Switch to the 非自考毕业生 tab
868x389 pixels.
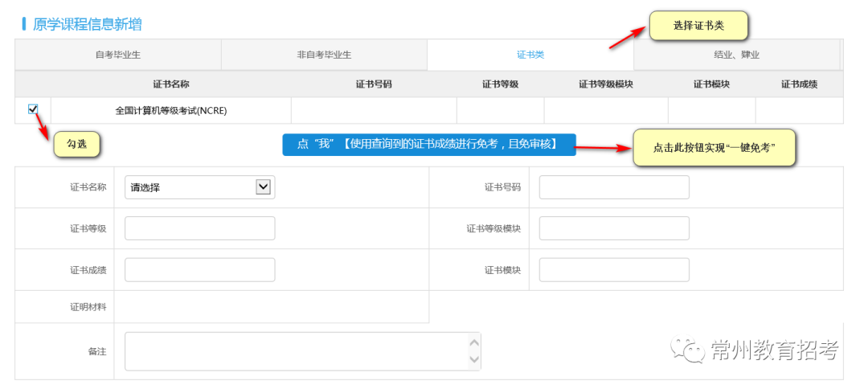click(325, 55)
